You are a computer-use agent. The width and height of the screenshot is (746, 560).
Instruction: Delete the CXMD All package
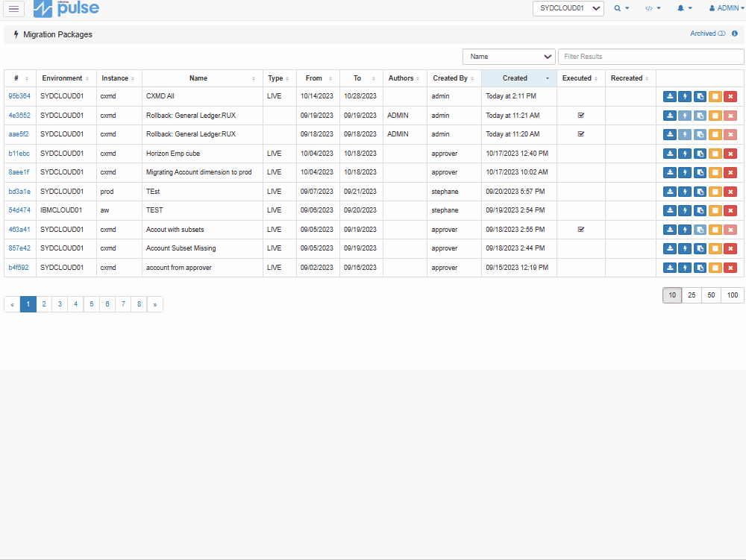730,96
